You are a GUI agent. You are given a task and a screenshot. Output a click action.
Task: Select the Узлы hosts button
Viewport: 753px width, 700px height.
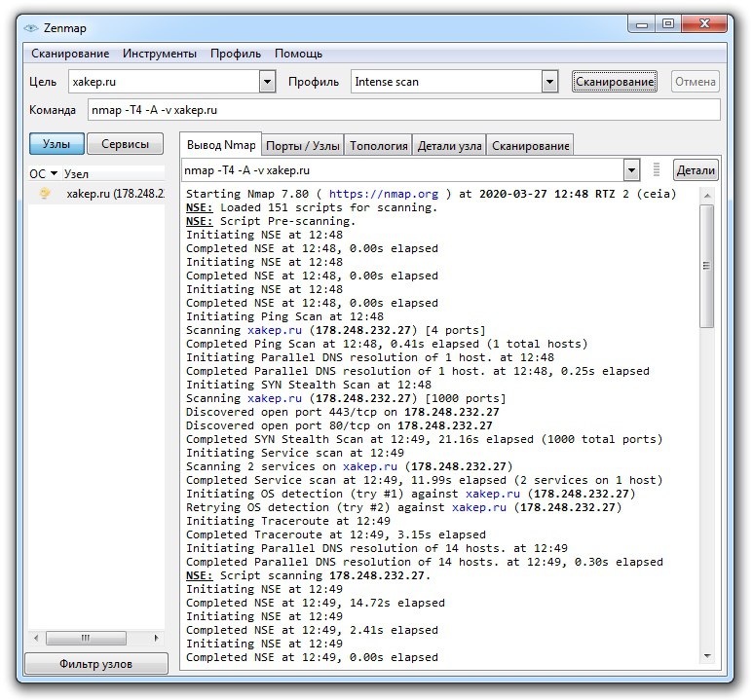(x=56, y=143)
